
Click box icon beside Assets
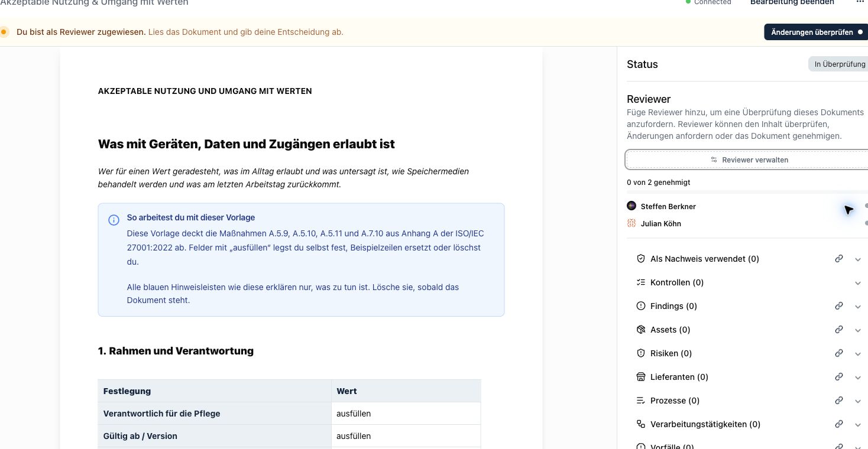(x=640, y=330)
